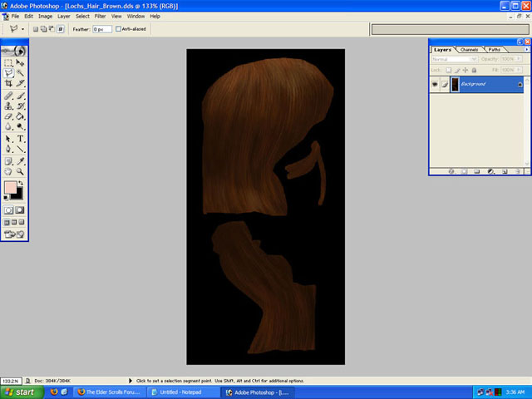Switch to the Channels tab
The height and width of the screenshot is (399, 532).
click(469, 50)
